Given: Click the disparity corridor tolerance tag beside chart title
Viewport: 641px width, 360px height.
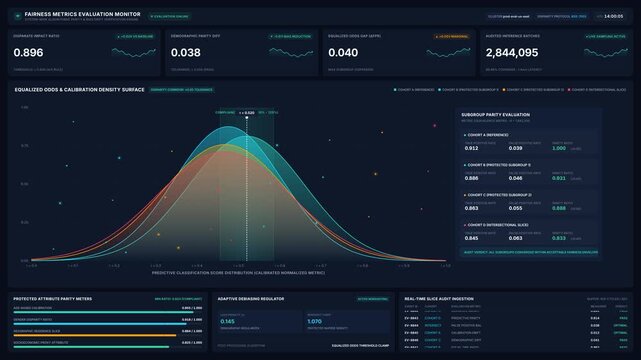Looking at the screenshot, I should pyautogui.click(x=182, y=89).
